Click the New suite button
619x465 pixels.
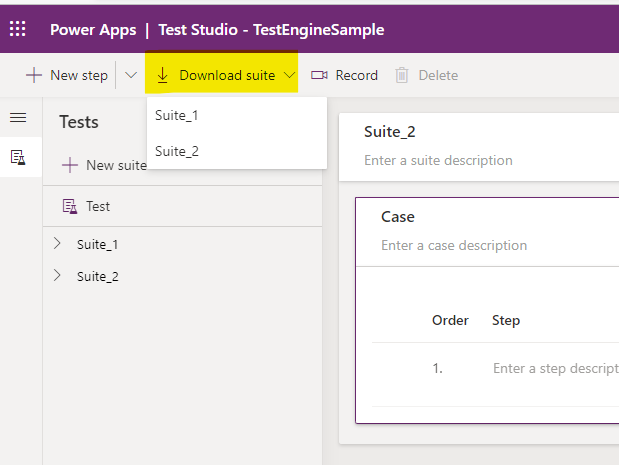[x=105, y=165]
